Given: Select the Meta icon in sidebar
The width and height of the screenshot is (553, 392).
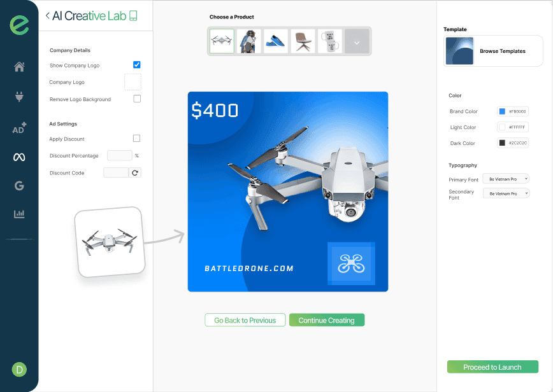Looking at the screenshot, I should click(19, 157).
